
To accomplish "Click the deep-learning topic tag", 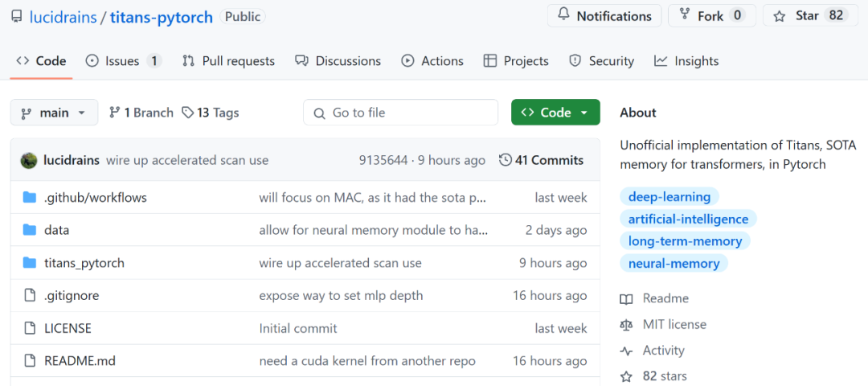I will 669,197.
